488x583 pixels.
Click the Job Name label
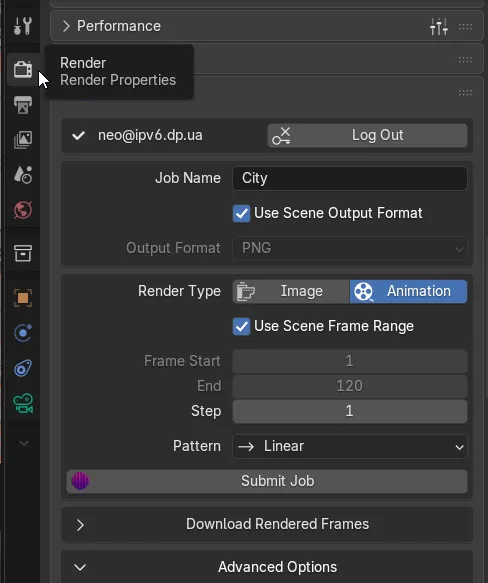(188, 178)
